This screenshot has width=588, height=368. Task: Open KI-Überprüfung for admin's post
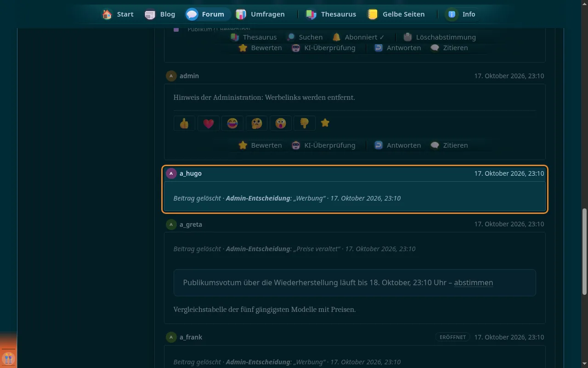[x=324, y=145]
